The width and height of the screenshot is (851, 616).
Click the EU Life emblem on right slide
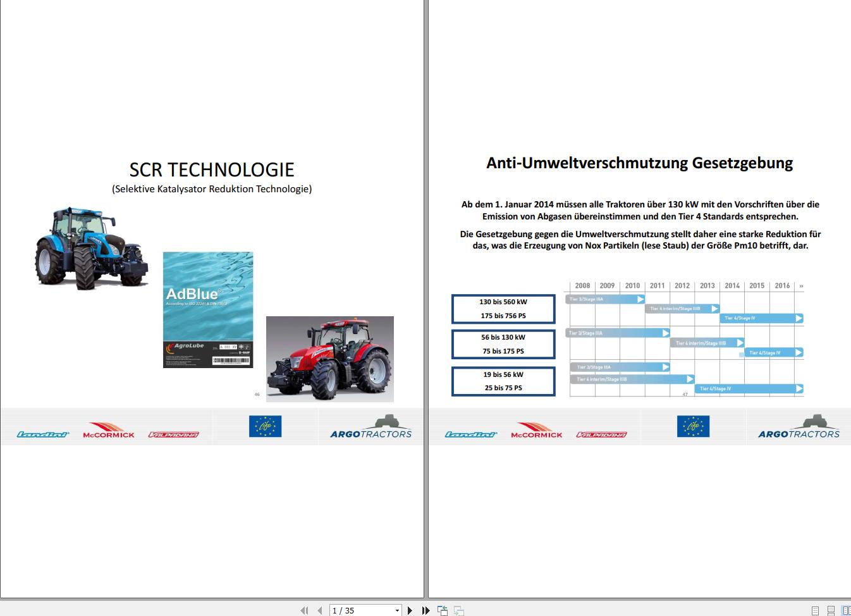pyautogui.click(x=694, y=426)
